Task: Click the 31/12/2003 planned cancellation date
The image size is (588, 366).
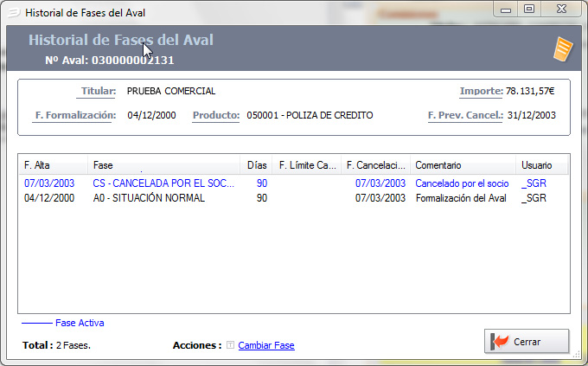Action: pyautogui.click(x=532, y=115)
